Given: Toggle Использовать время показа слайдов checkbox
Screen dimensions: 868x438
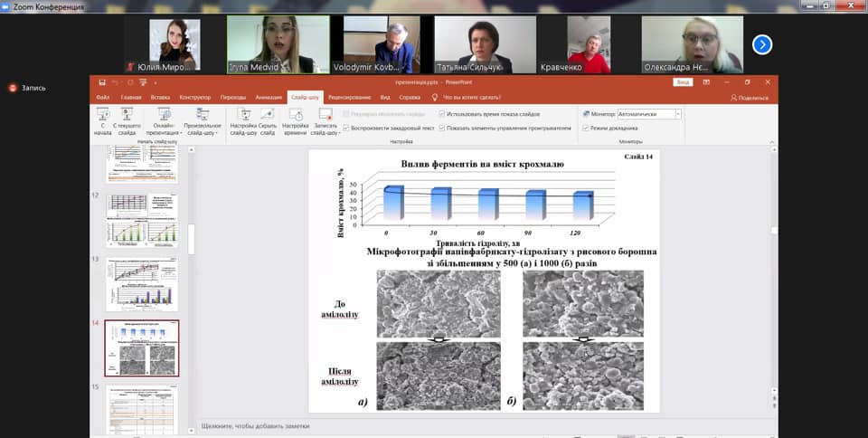Looking at the screenshot, I should [x=441, y=115].
